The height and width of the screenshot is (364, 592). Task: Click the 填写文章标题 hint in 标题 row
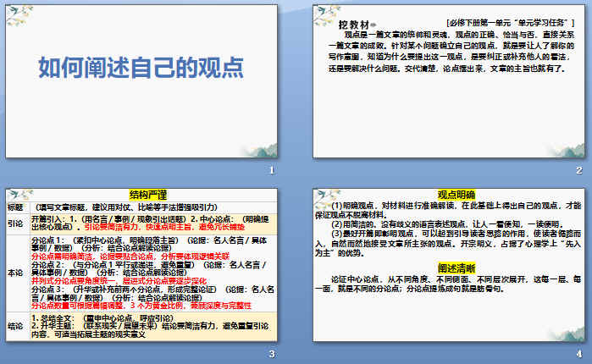pos(126,207)
